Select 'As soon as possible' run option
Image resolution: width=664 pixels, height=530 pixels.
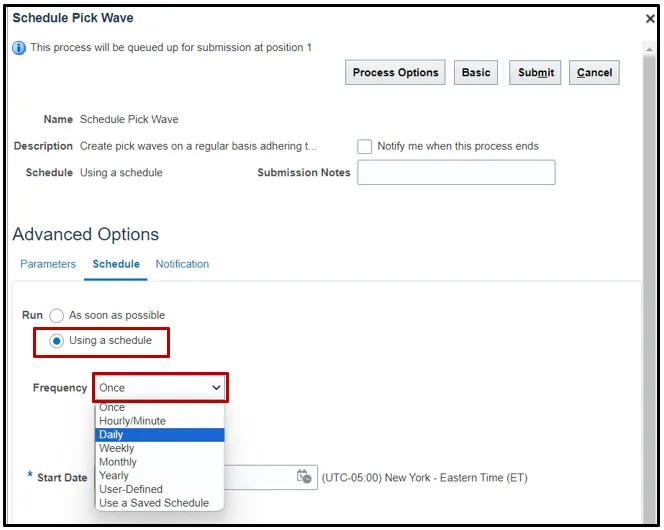[57, 316]
